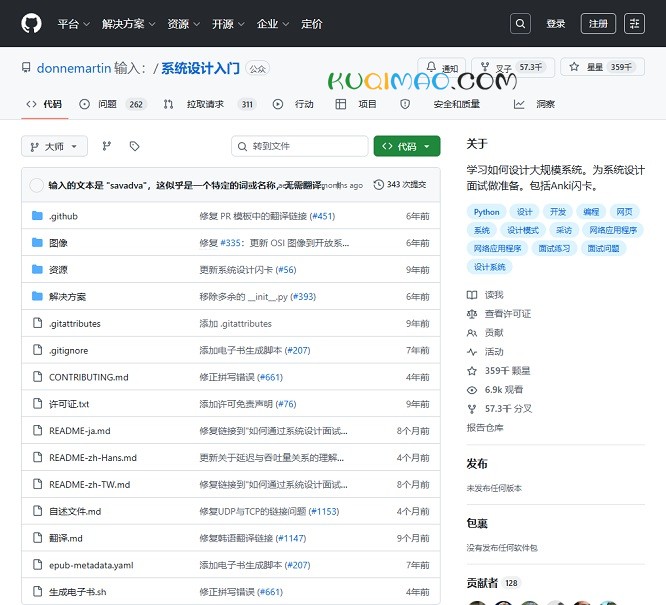Select the epub-metadata.yaml file icon
This screenshot has width=666, height=605.
point(37,565)
